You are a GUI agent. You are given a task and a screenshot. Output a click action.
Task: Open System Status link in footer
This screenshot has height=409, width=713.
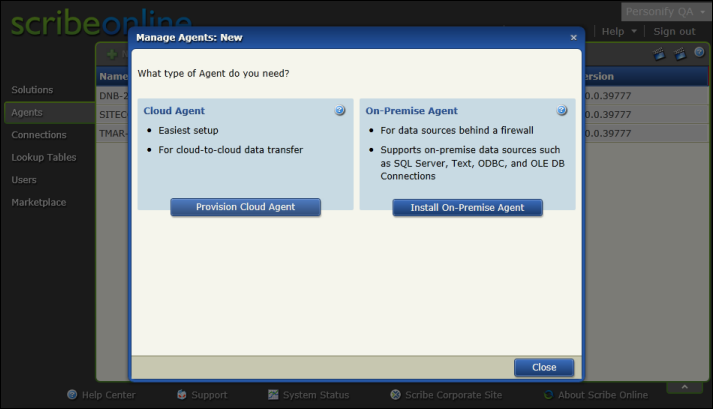tap(316, 395)
